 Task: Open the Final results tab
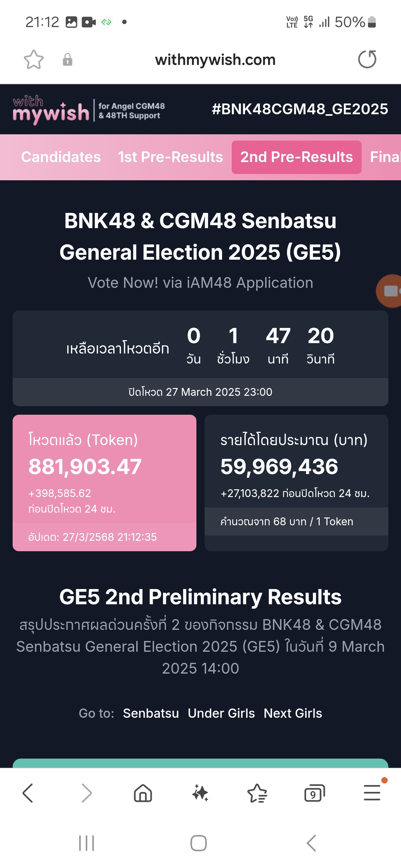point(385,157)
